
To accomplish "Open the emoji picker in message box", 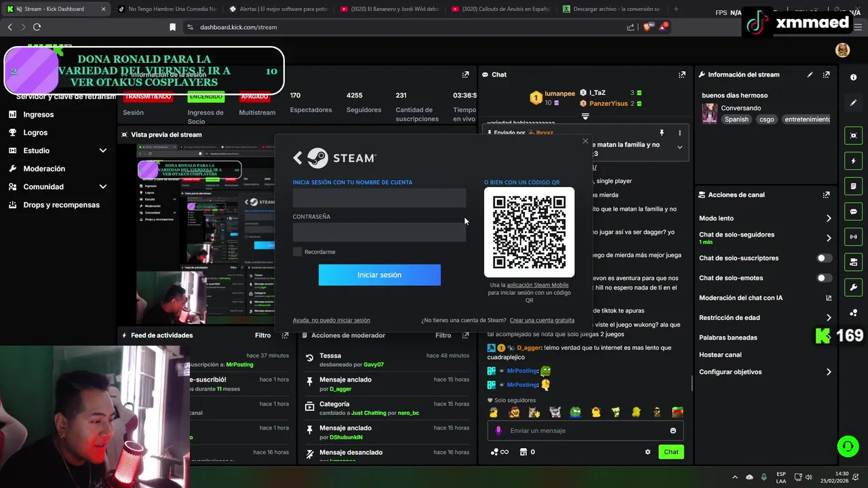I will tap(673, 430).
